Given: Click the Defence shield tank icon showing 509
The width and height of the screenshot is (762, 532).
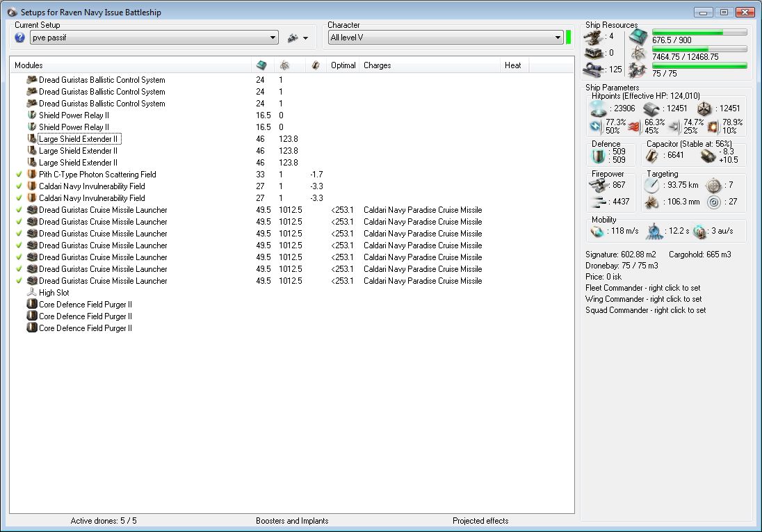Looking at the screenshot, I should pyautogui.click(x=598, y=156).
